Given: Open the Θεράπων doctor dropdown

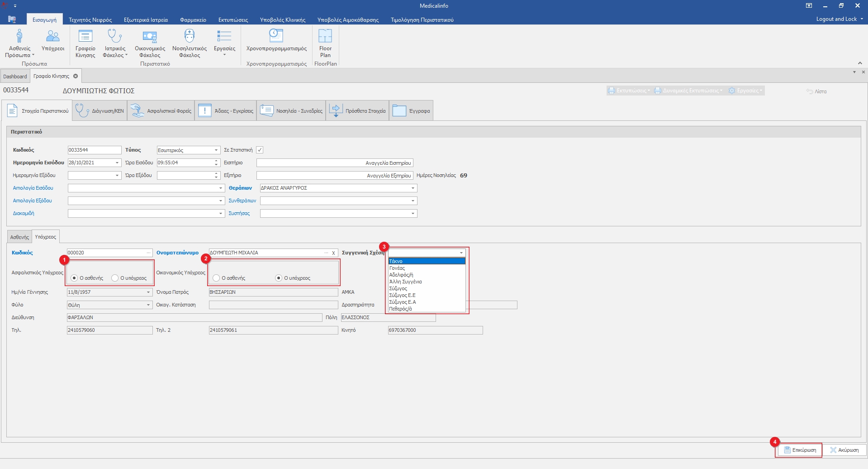Looking at the screenshot, I should tap(413, 188).
